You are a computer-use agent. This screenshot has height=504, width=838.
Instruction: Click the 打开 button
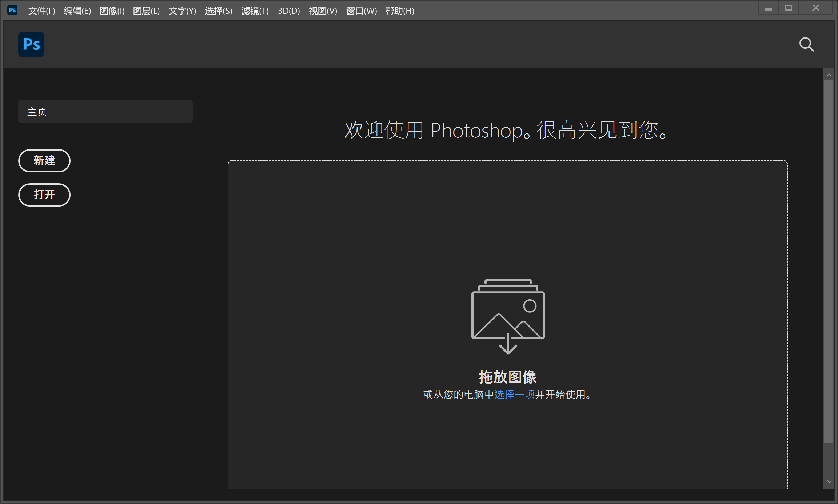tap(44, 195)
